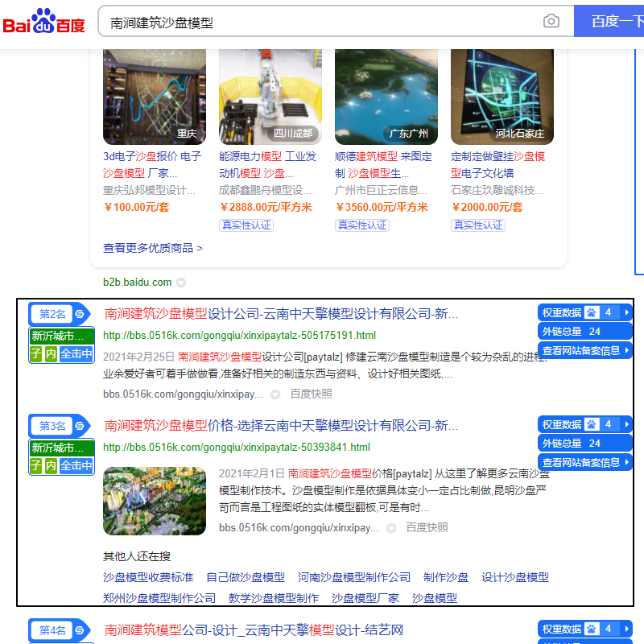Open dropdown arrow beside second result's short URL
The width and height of the screenshot is (644, 644).
(275, 394)
